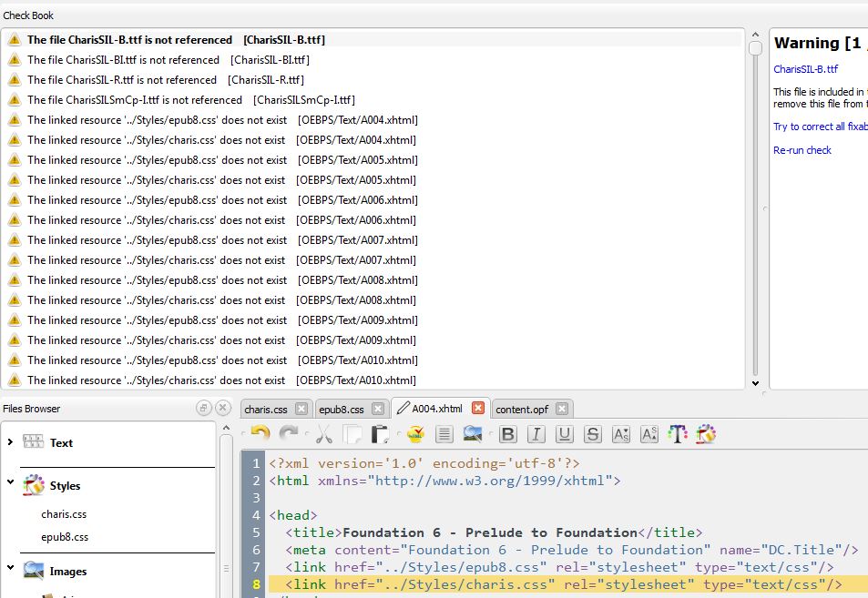The width and height of the screenshot is (868, 598).
Task: Select the CharisSIL-R.ttf not referenced warning
Action: coord(121,80)
